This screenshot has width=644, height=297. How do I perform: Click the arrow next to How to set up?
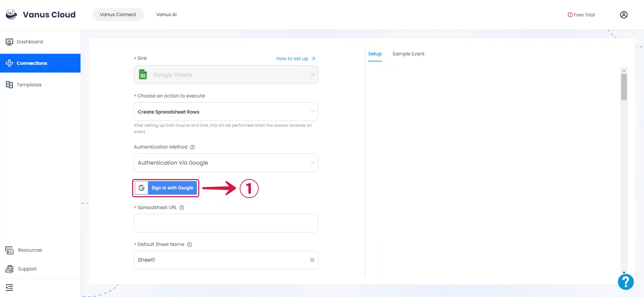pyautogui.click(x=313, y=58)
